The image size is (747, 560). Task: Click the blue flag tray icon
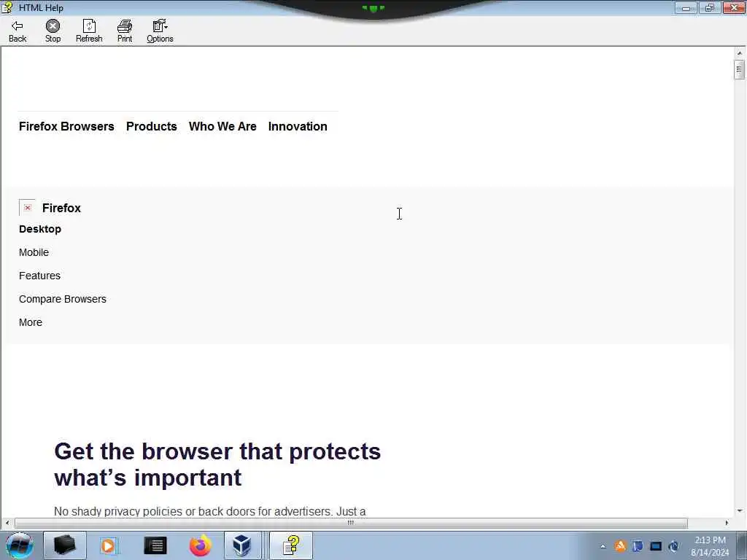click(x=638, y=546)
